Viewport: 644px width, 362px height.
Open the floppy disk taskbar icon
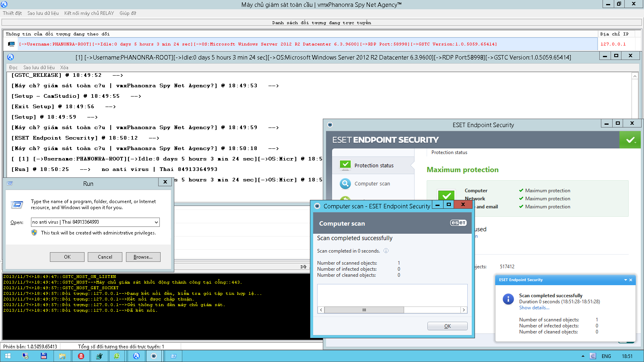click(43, 356)
